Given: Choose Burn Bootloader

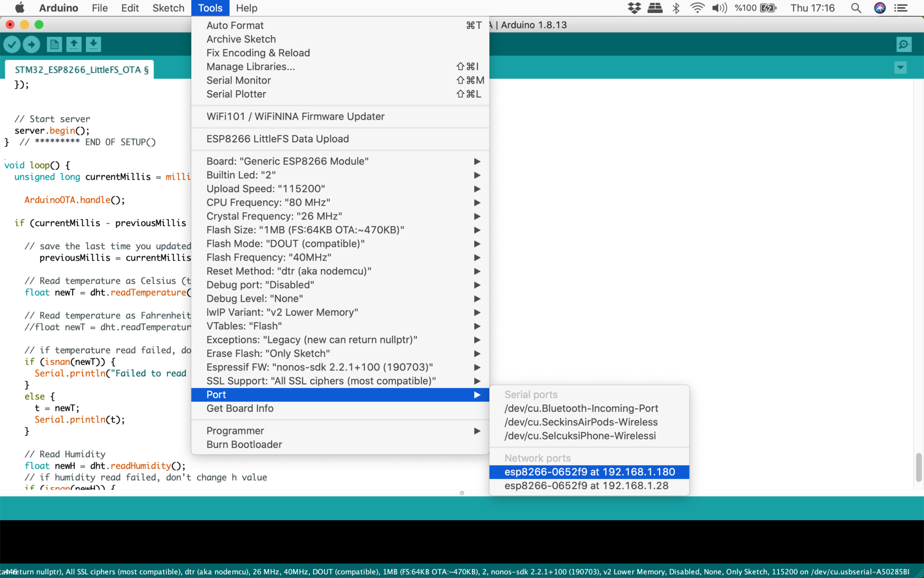Looking at the screenshot, I should 340,445.
